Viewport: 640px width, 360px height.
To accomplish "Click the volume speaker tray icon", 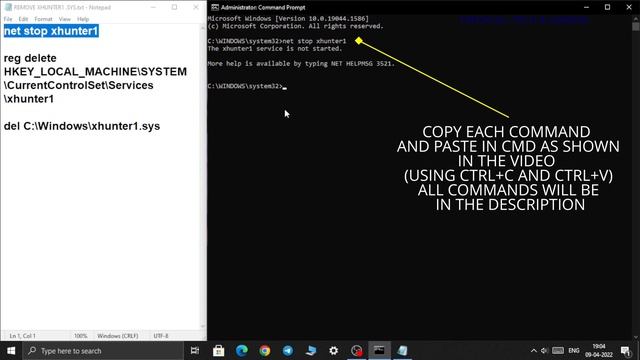I will click(544, 351).
